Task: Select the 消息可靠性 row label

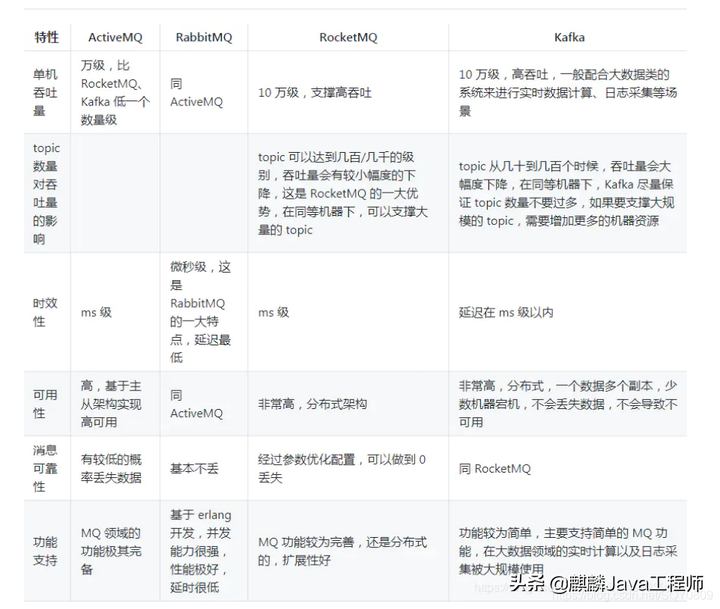Action: (x=45, y=468)
